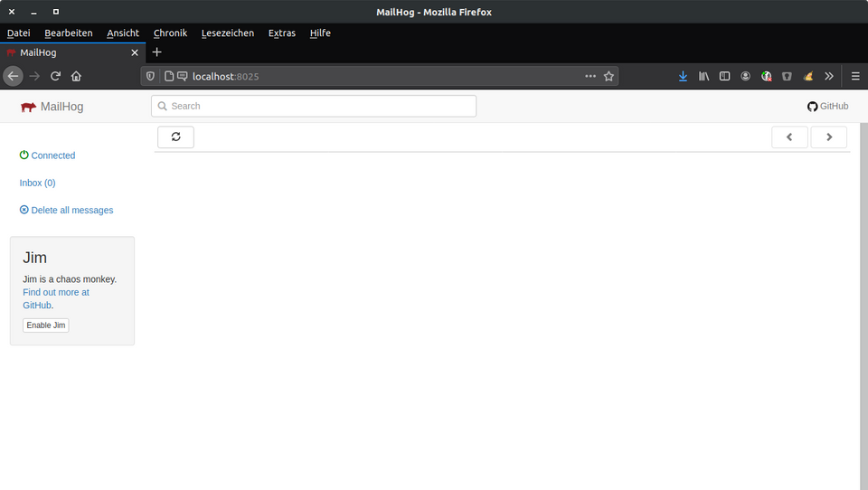Show site information page icon
Image resolution: width=868 pixels, height=490 pixels.
tap(169, 77)
